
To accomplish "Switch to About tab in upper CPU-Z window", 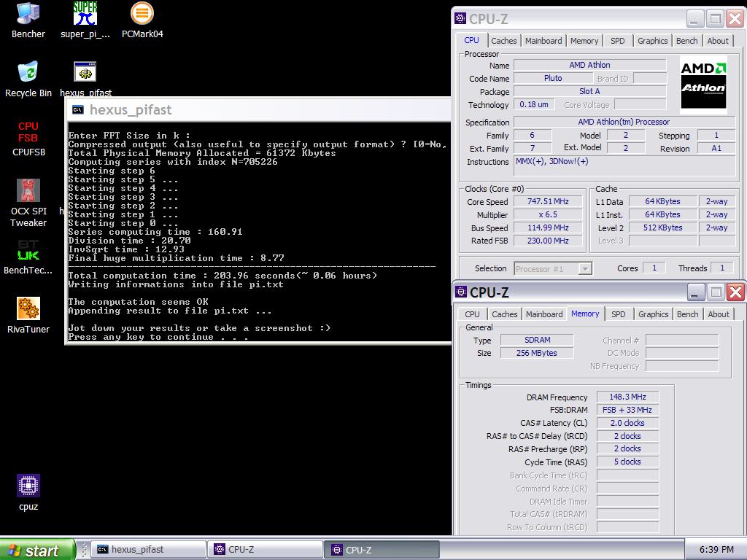I will pos(718,41).
